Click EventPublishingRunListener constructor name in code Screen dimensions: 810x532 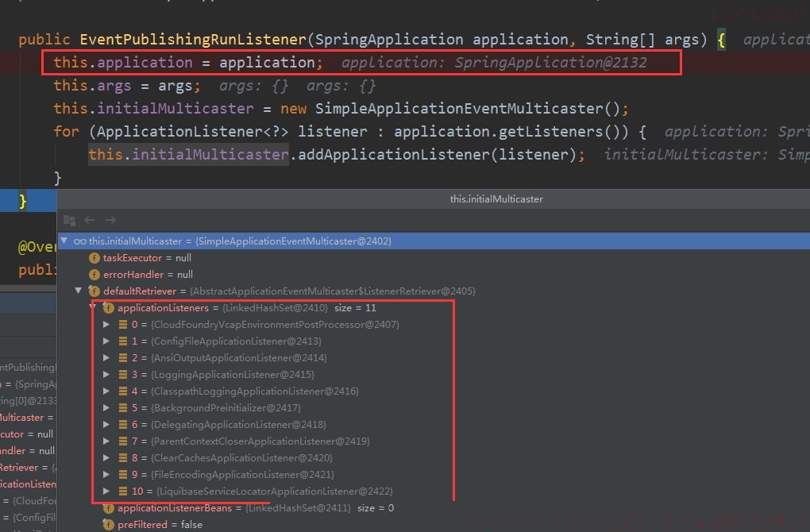point(193,39)
